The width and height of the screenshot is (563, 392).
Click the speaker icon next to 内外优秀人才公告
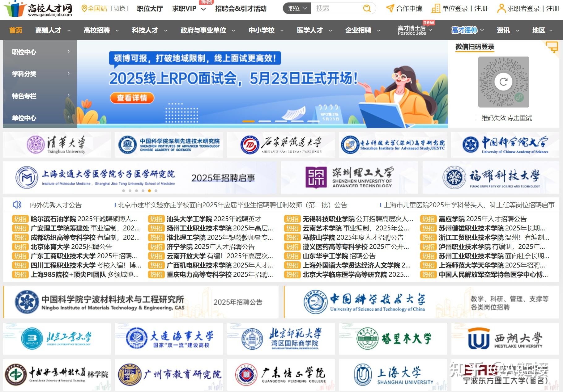17,204
